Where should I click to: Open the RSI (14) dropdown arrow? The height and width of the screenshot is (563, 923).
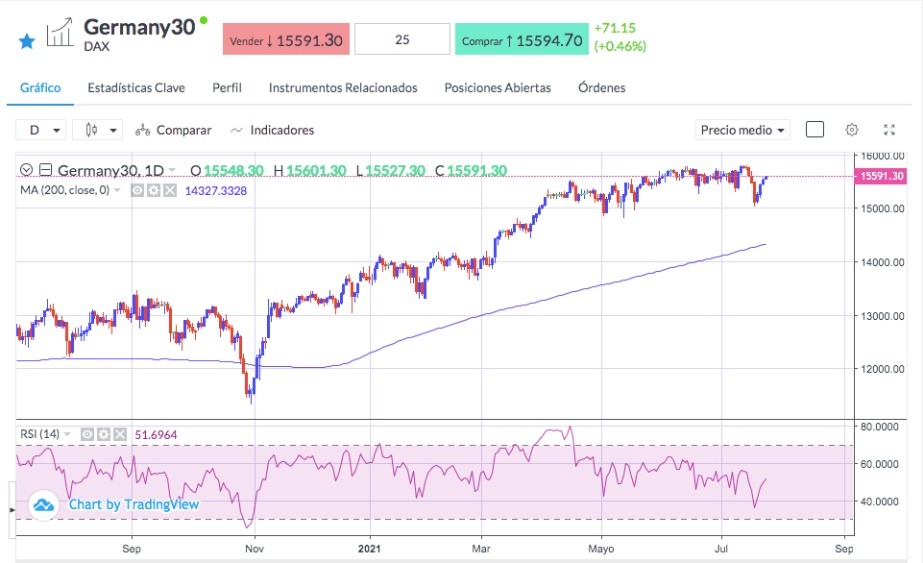67,435
